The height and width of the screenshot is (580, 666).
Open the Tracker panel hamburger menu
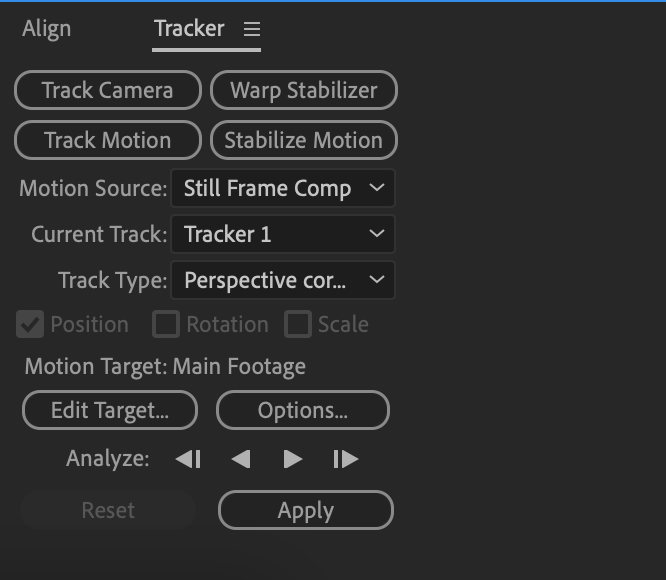point(252,29)
